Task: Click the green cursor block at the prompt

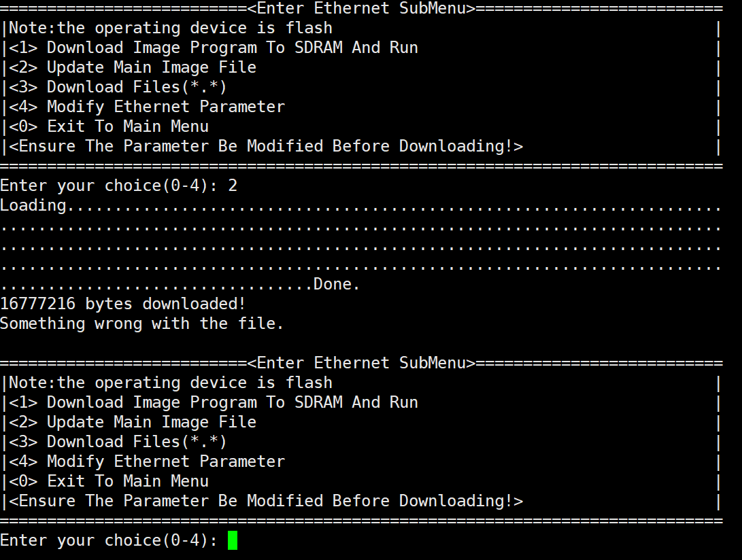Action: tap(233, 541)
